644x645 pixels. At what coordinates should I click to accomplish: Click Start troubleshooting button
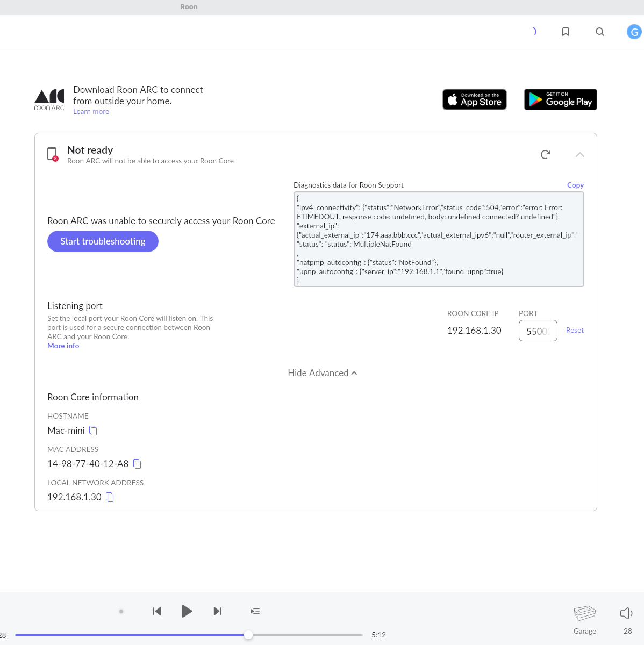click(x=103, y=241)
